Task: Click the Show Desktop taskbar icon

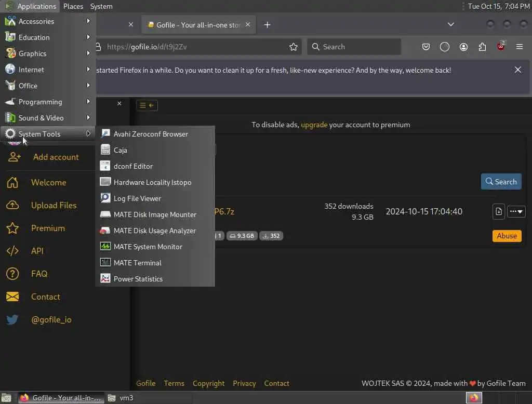Action: click(6, 398)
